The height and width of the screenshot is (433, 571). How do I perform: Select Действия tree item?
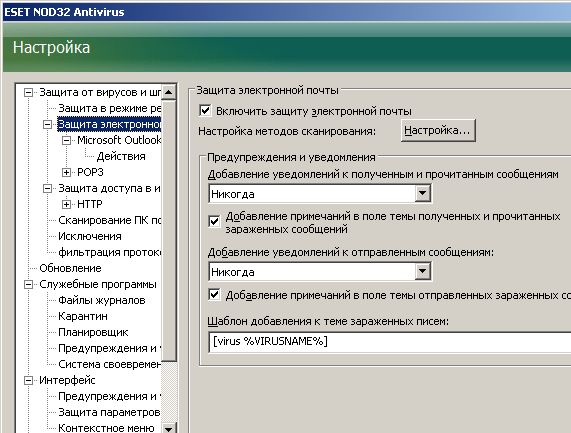tap(121, 156)
